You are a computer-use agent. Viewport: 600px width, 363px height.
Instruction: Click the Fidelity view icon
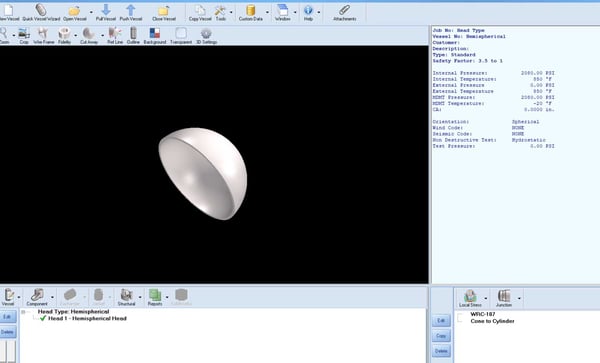point(64,35)
